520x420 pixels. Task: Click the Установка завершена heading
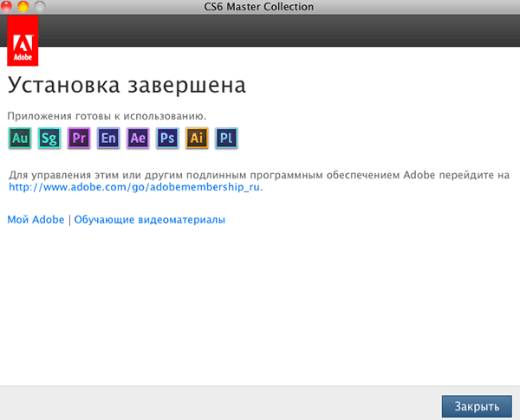tap(127, 86)
